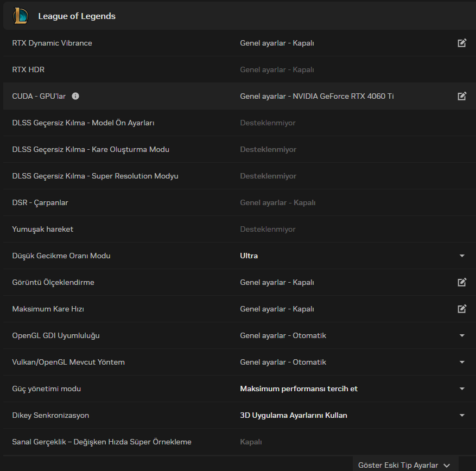Image resolution: width=476 pixels, height=471 pixels.
Task: Click 'Desteklenmiyor' in Model Ön Ayarları row
Action: tap(268, 123)
